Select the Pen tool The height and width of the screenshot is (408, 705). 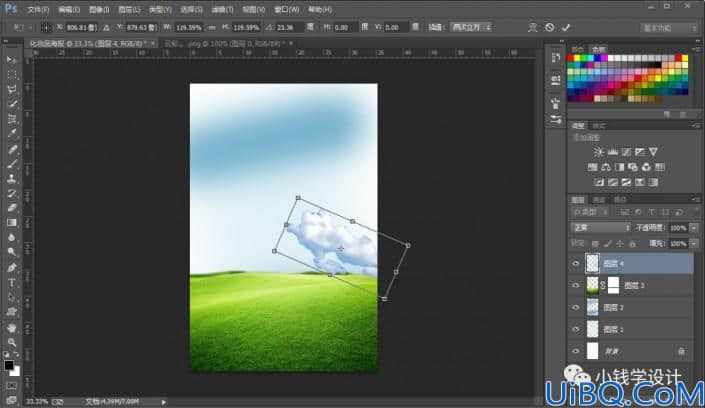[x=11, y=268]
